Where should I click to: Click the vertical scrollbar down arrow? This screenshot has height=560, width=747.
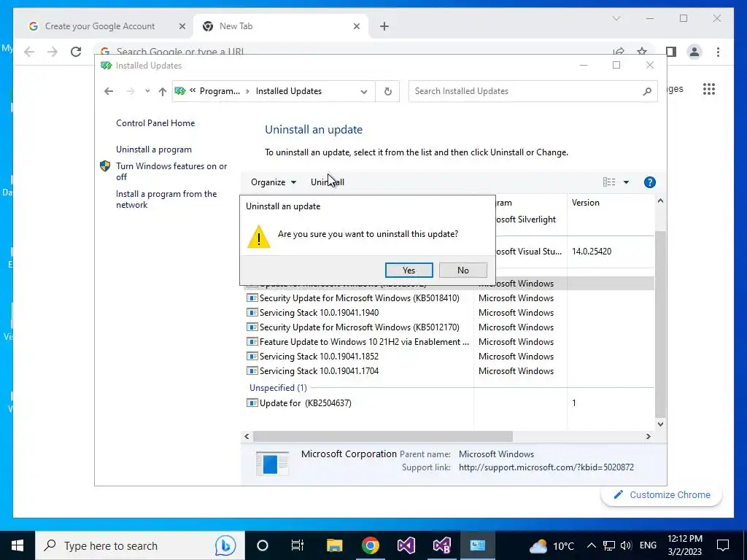pyautogui.click(x=660, y=424)
